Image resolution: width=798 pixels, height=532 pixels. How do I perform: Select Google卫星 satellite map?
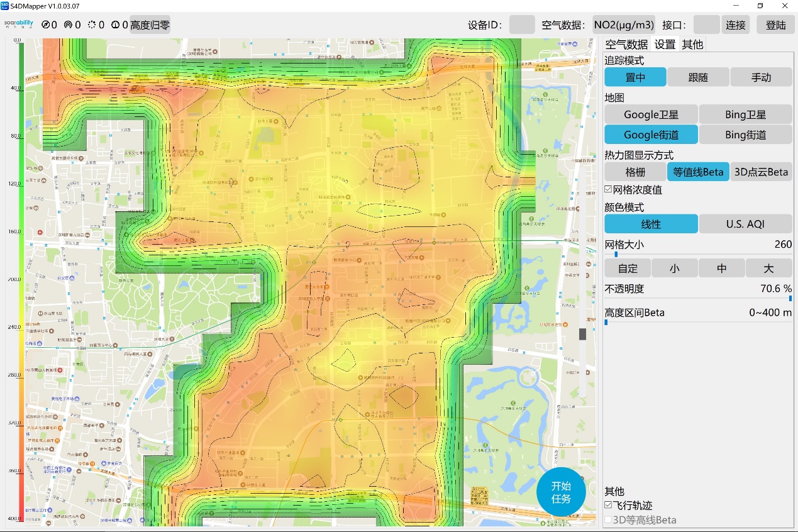click(x=651, y=114)
